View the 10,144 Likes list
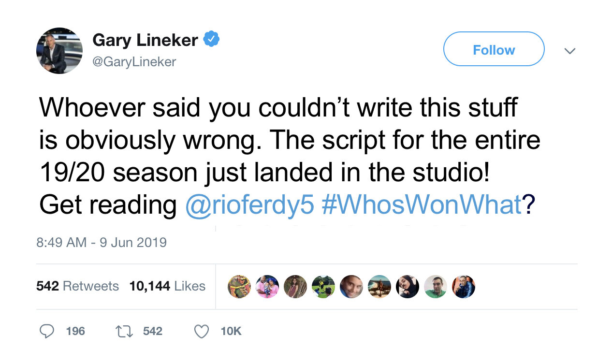This screenshot has height=364, width=612. click(x=167, y=286)
